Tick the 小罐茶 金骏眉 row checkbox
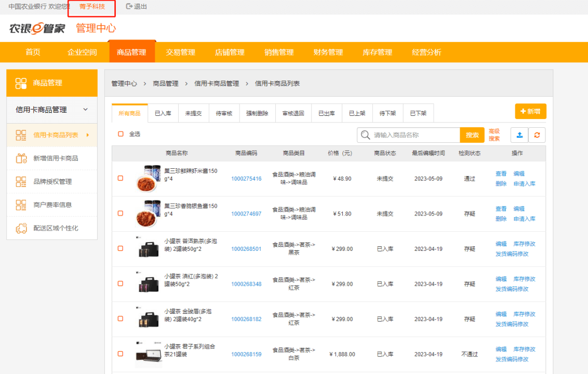This screenshot has width=588, height=374. tap(121, 318)
